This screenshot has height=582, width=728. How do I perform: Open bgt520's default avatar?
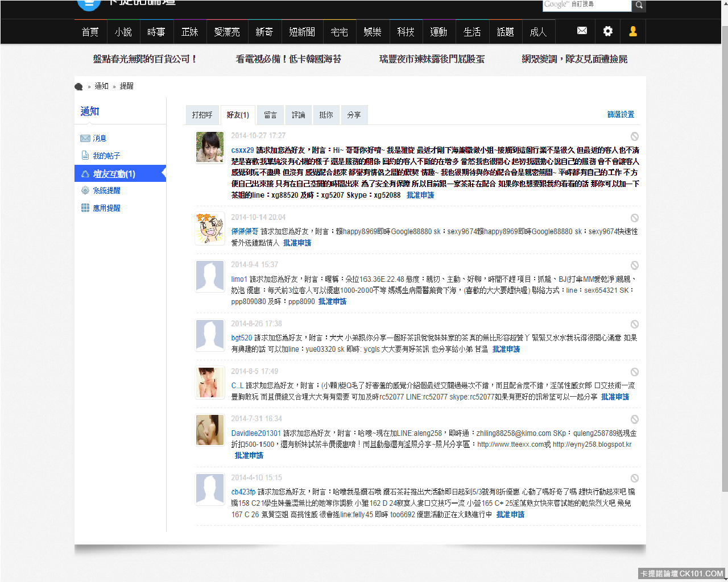(210, 335)
